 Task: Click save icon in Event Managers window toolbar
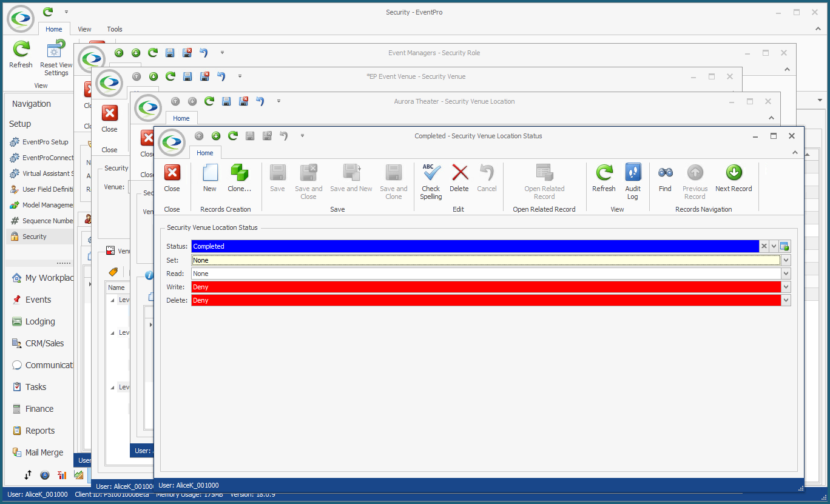pyautogui.click(x=170, y=53)
